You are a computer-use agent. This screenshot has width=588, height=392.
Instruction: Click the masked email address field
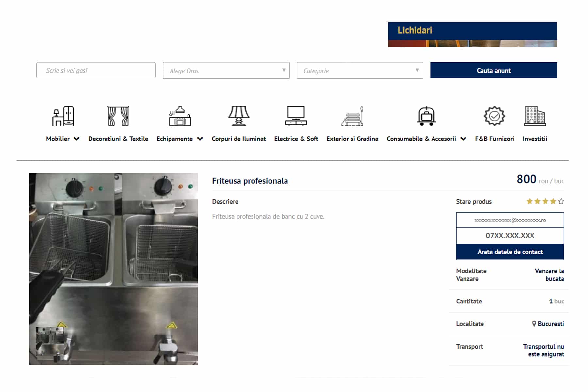tap(510, 220)
